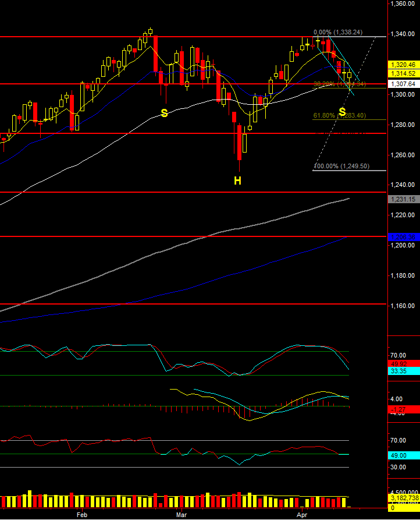Click the 1,314.52 yellow price tag

[x=403, y=73]
